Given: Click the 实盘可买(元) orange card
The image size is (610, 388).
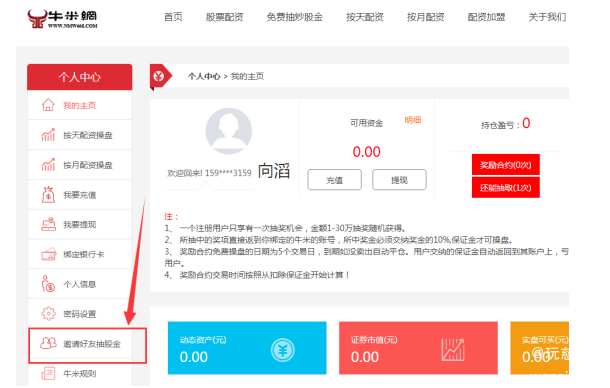Looking at the screenshot, I should (x=540, y=348).
